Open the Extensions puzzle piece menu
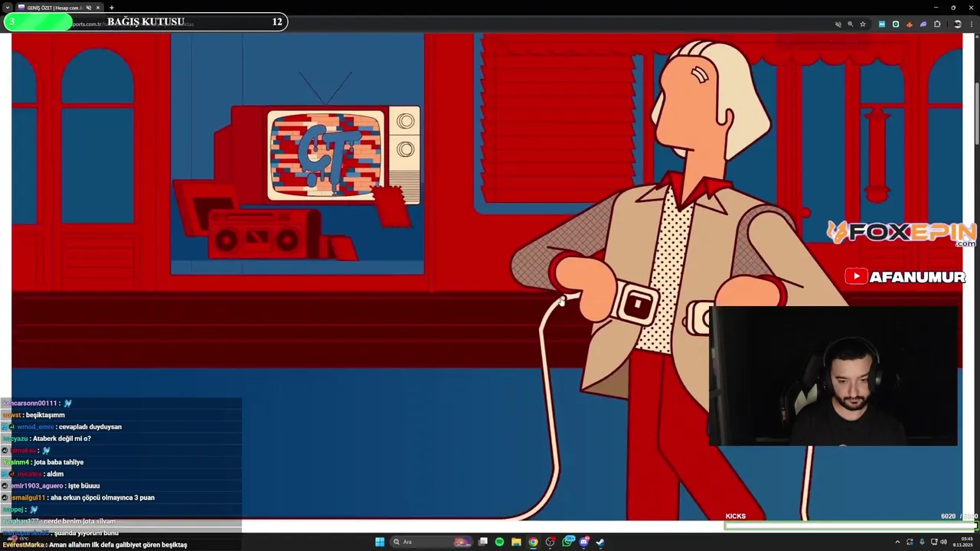Screen dimensions: 980x551 (x=937, y=24)
